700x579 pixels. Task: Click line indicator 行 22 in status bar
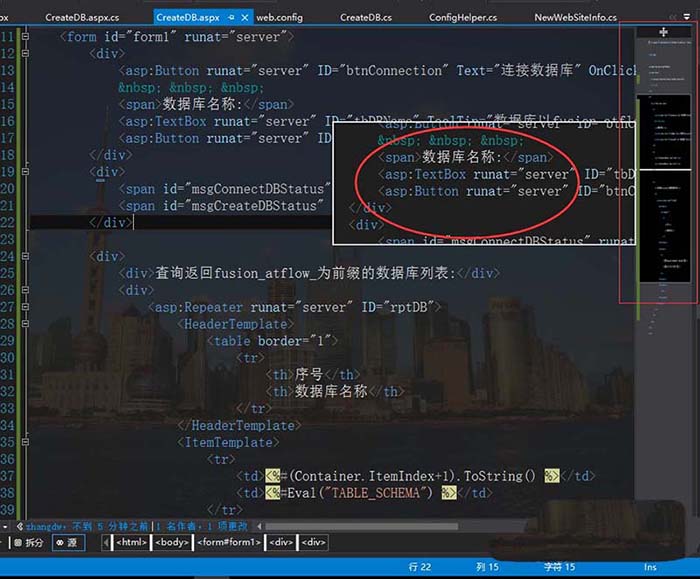[420, 567]
